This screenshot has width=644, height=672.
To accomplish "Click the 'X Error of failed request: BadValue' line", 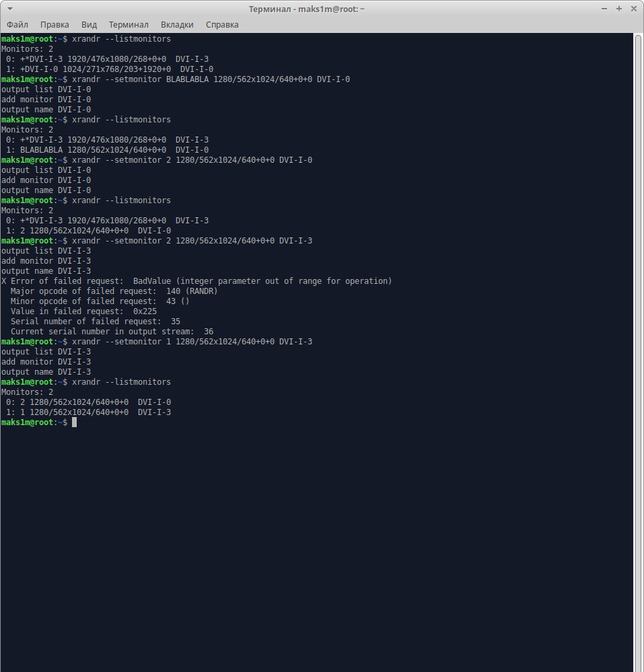I will pyautogui.click(x=196, y=281).
